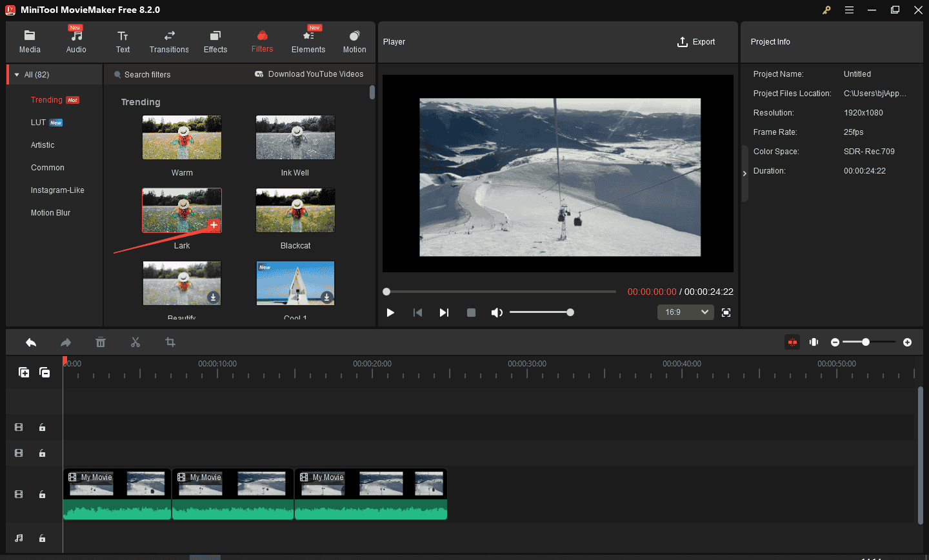Delete the selected clip

[x=101, y=342]
